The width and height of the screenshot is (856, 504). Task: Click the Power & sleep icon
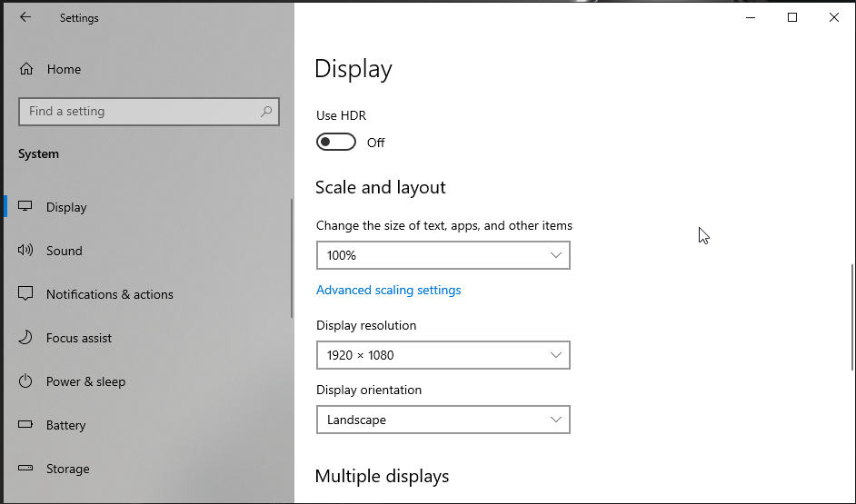(26, 381)
